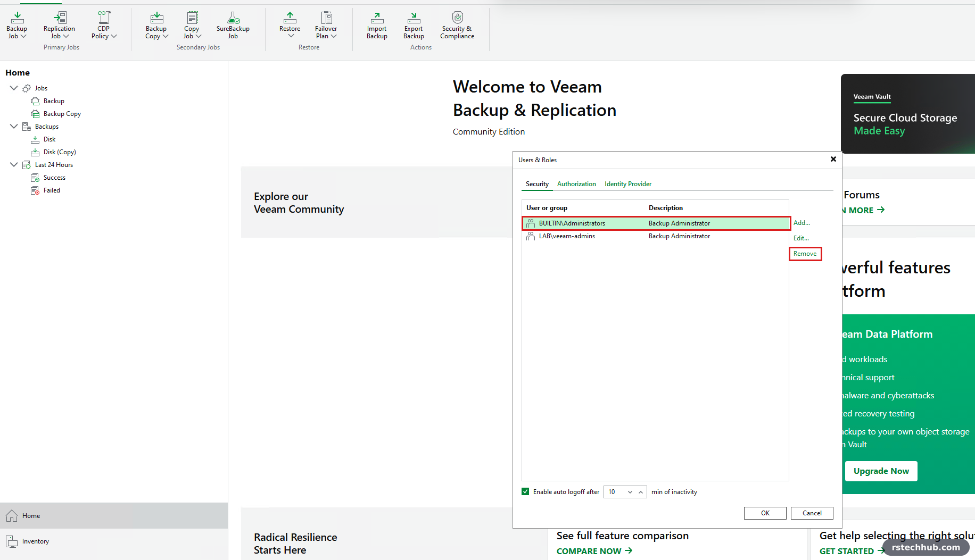Screen dimensions: 975x560
Task: Collapse the Last 24 Hours node
Action: [x=14, y=165]
